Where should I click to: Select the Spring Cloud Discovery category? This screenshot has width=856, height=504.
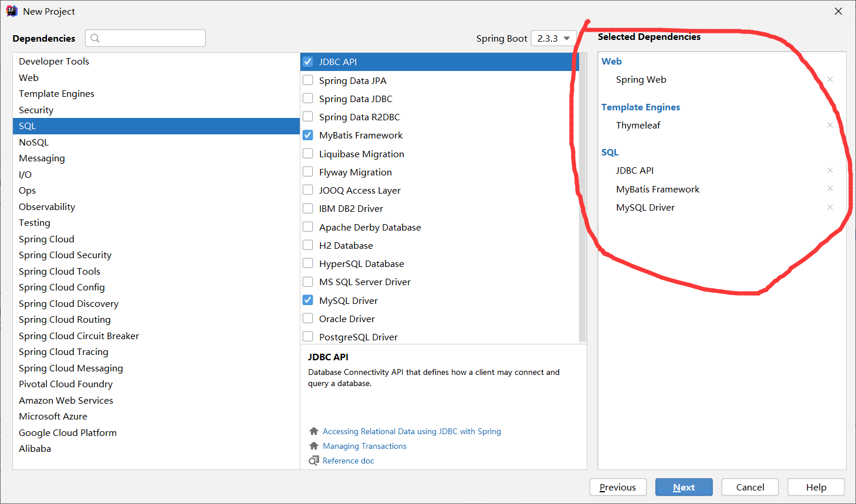(156, 303)
